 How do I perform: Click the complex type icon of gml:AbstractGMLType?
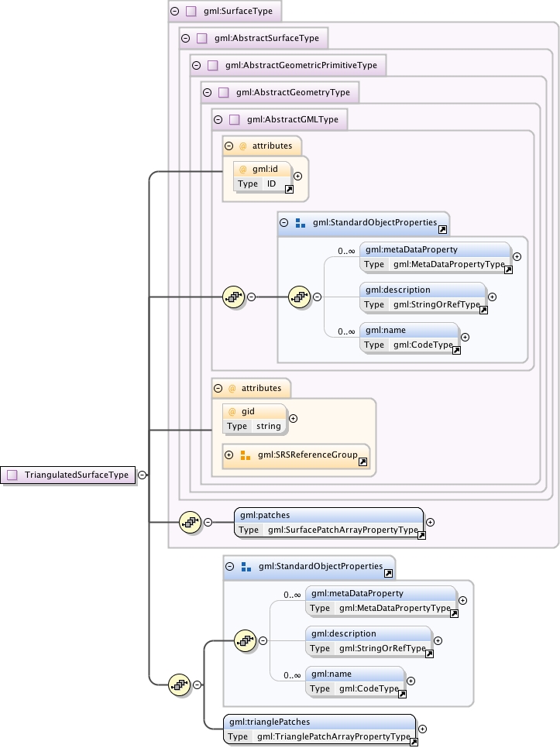click(235, 120)
